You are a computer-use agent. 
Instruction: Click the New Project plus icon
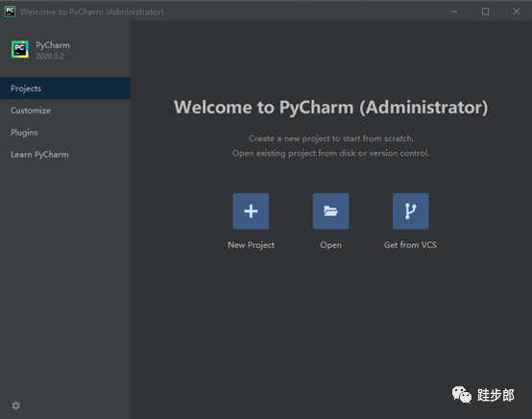(x=251, y=210)
